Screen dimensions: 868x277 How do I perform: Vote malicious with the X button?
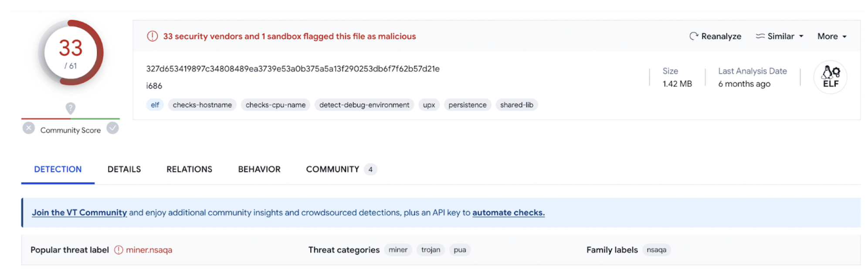(x=29, y=128)
